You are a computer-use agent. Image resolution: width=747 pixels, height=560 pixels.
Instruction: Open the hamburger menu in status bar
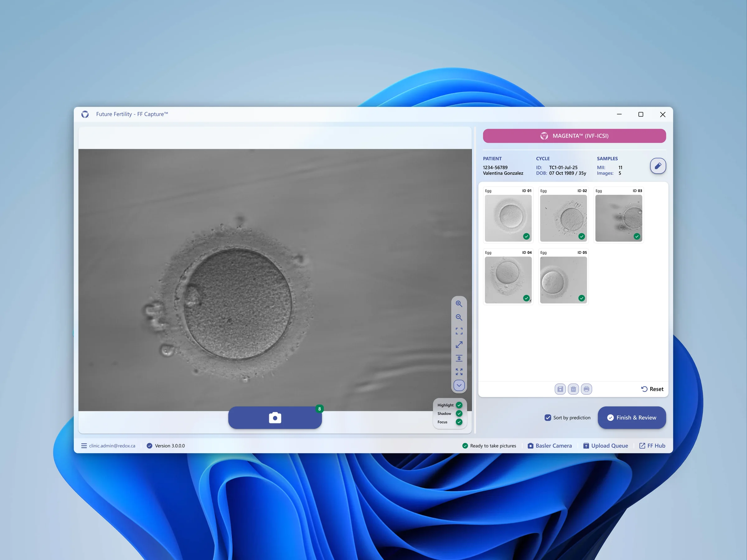84,446
